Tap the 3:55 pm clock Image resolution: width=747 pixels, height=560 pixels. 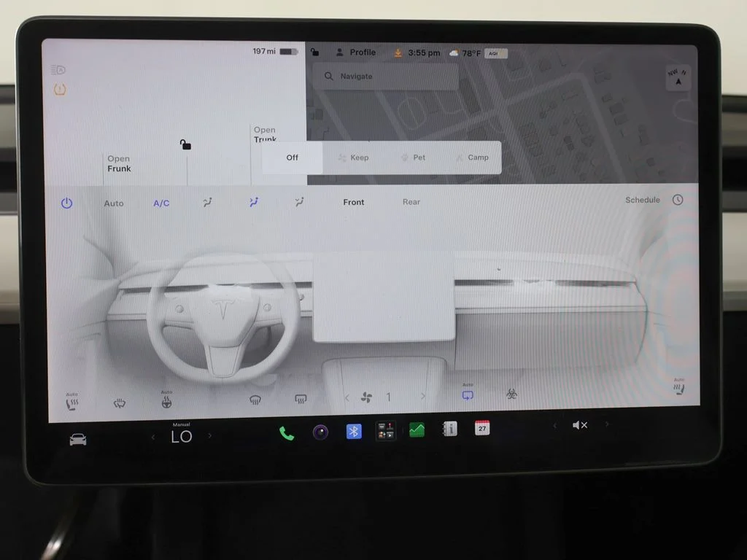pos(424,52)
